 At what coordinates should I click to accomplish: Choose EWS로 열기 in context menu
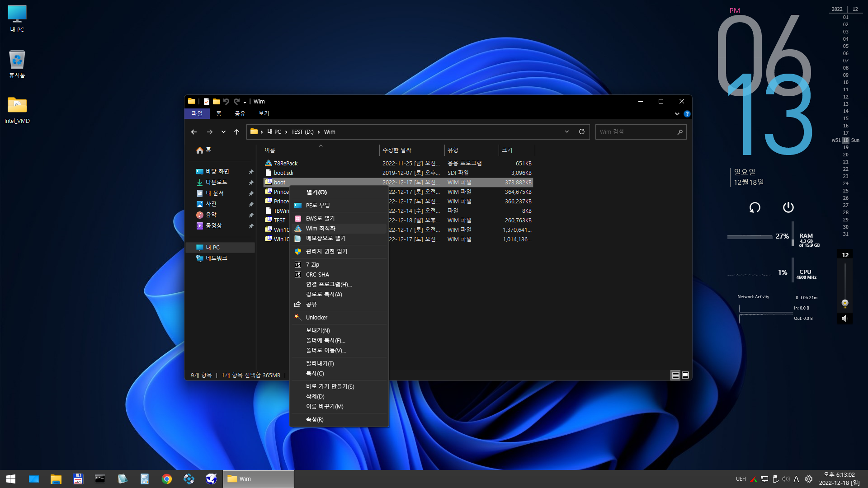point(339,218)
